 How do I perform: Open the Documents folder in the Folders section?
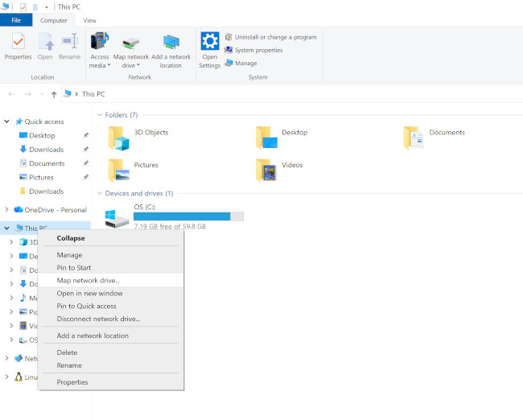coord(434,138)
